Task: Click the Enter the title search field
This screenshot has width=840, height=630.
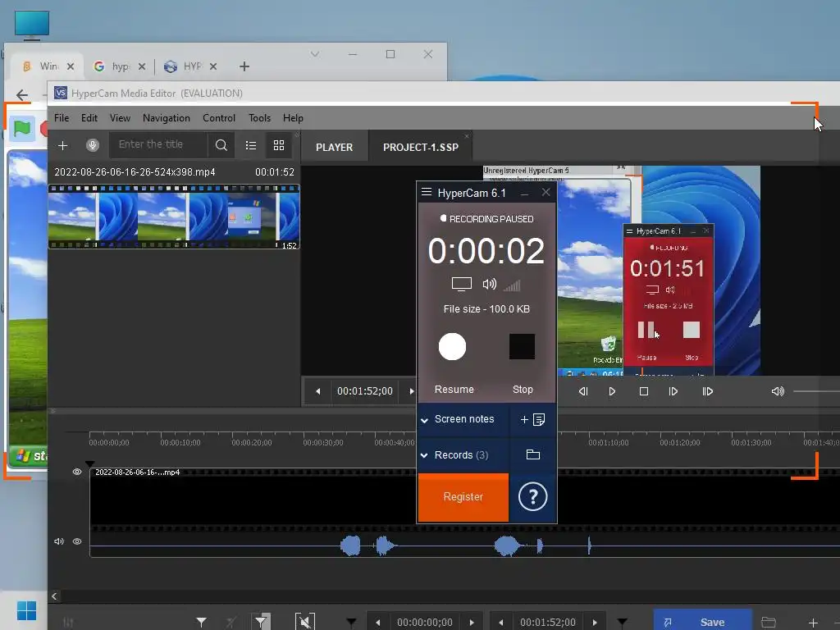Action: pos(158,144)
